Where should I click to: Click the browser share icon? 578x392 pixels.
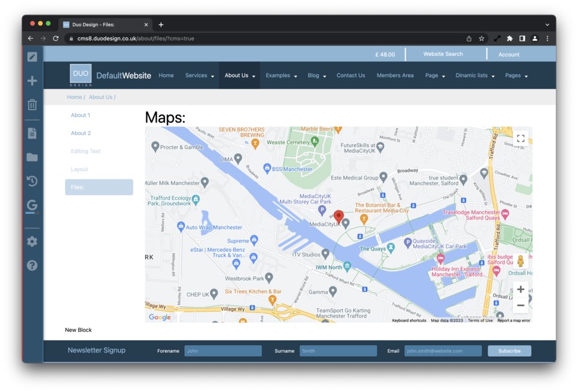469,39
